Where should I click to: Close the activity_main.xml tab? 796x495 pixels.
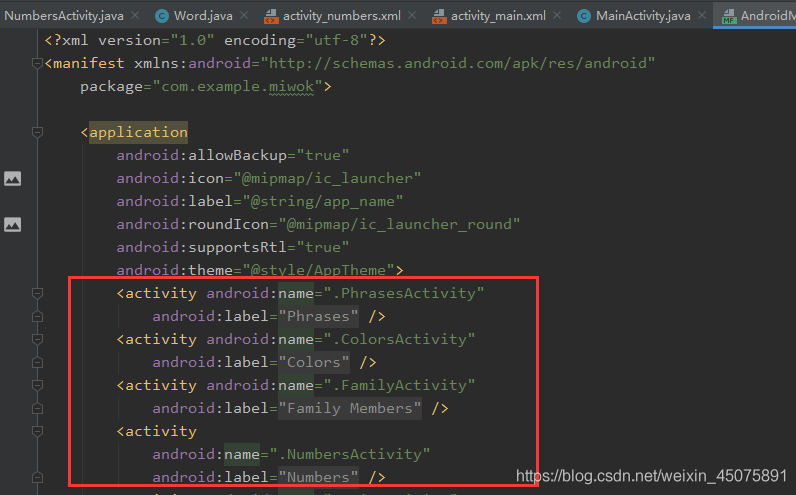pyautogui.click(x=557, y=16)
